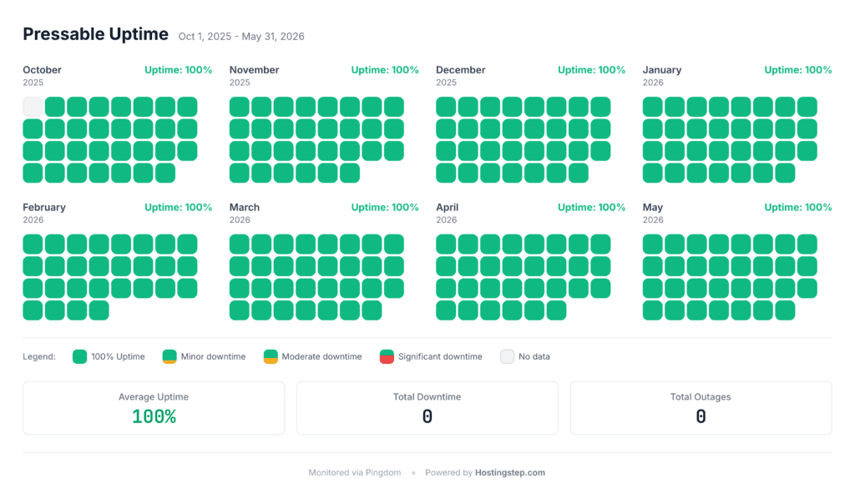Click the Monitored via Pingdom text
The height and width of the screenshot is (504, 855).
click(354, 472)
